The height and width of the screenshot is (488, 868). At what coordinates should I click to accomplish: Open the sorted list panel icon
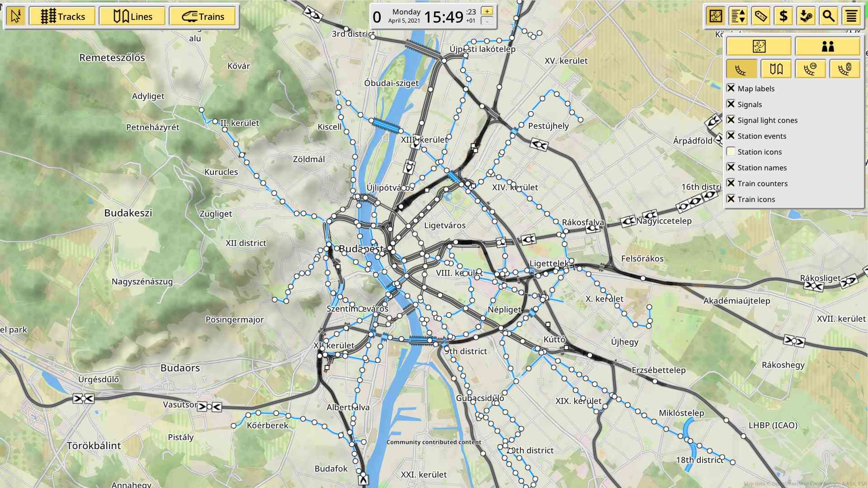point(738,16)
